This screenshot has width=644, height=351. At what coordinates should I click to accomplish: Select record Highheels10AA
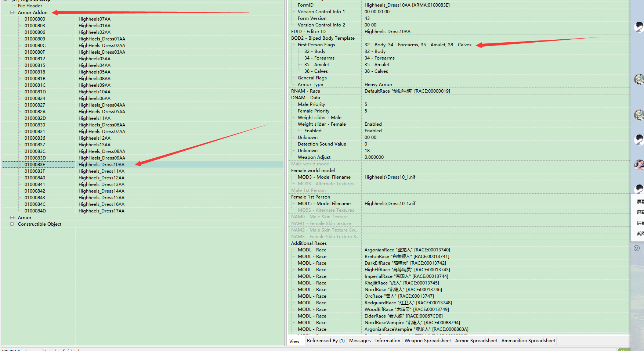tap(94, 92)
